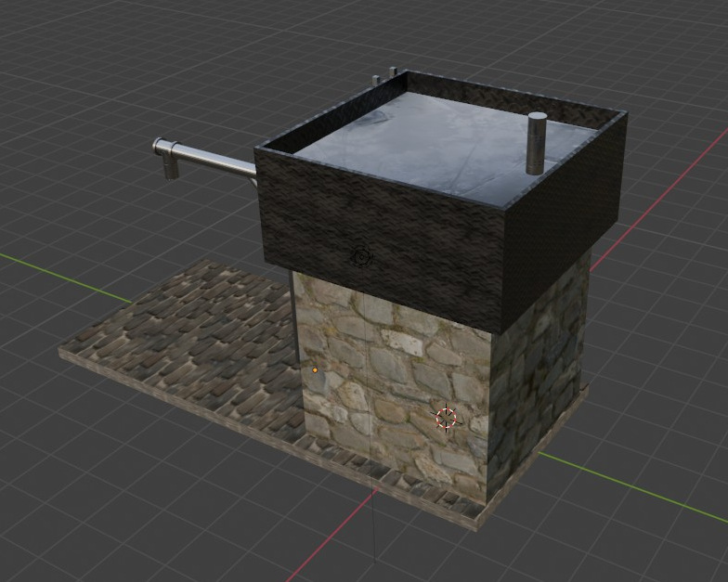Click the pipe's downward-facing spout end
The width and height of the screenshot is (728, 582).
pos(171,167)
